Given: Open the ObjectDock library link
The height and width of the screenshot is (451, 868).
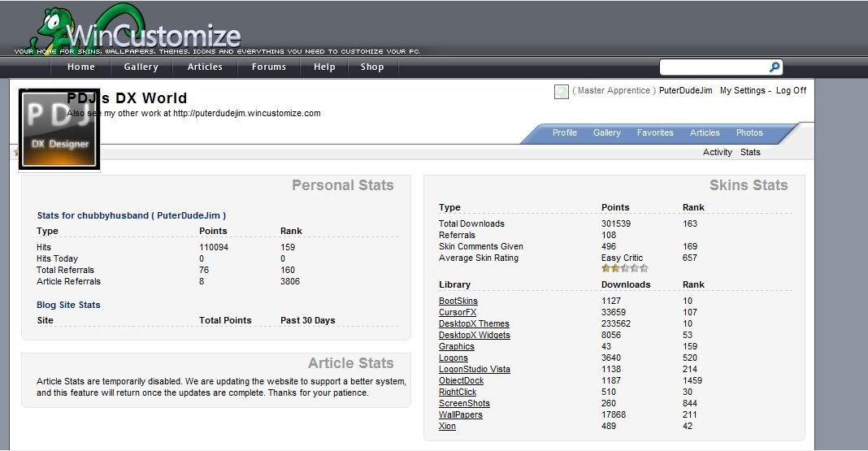Looking at the screenshot, I should 461,381.
